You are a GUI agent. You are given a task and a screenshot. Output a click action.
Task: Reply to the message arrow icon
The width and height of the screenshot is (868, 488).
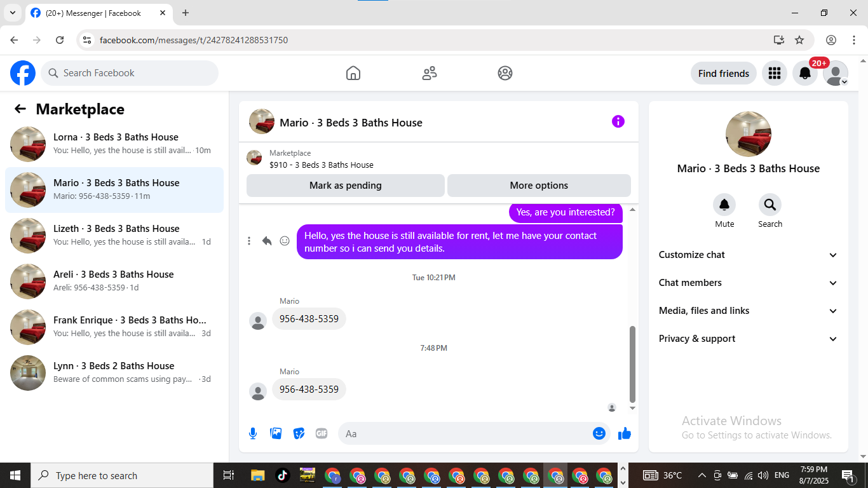coord(267,241)
